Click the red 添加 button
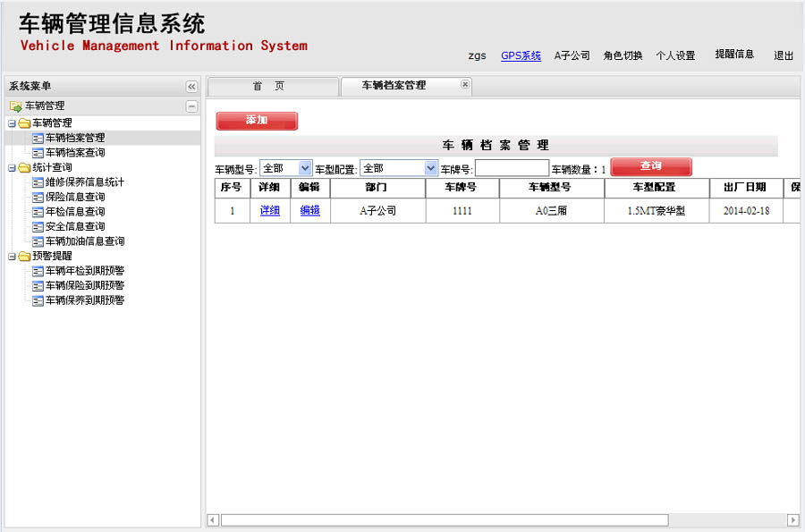 257,121
